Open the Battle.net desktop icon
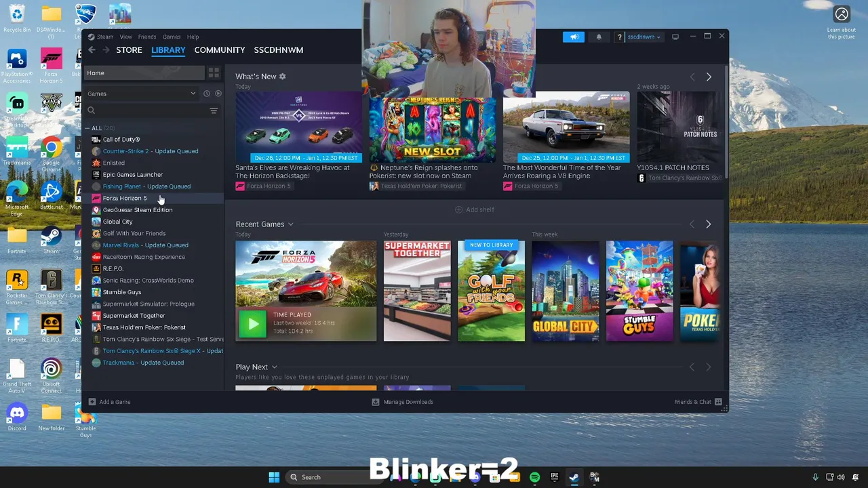Image resolution: width=868 pixels, height=488 pixels. point(51,197)
